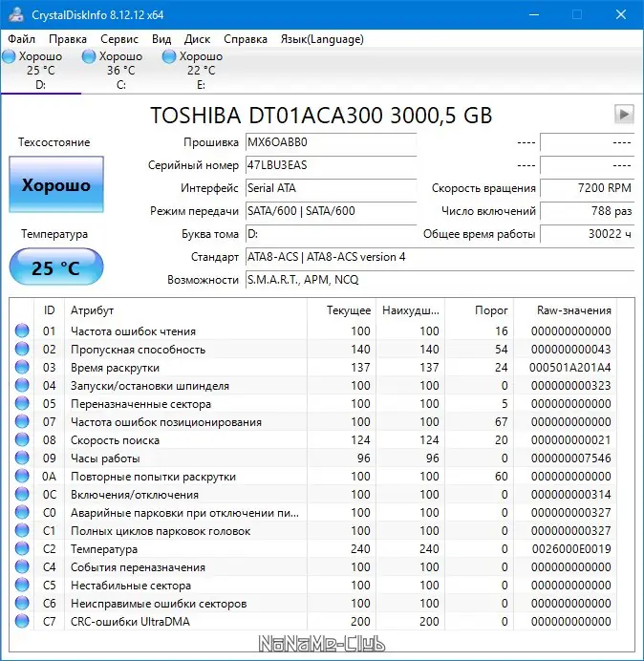The width and height of the screenshot is (644, 661).
Task: Open the Правка menu
Action: (68, 39)
